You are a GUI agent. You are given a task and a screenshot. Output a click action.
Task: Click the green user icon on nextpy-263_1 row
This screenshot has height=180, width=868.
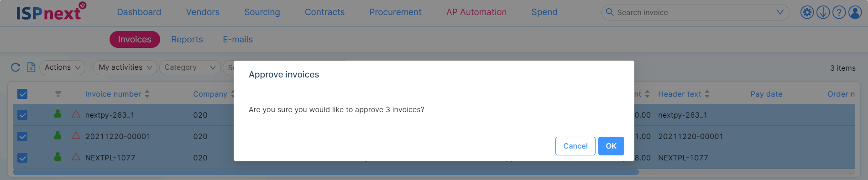point(58,114)
